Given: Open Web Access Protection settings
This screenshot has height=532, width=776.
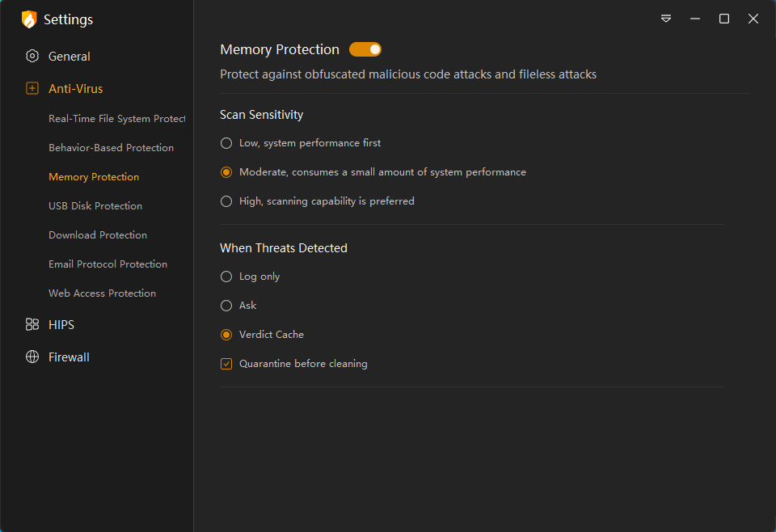Looking at the screenshot, I should 102,293.
